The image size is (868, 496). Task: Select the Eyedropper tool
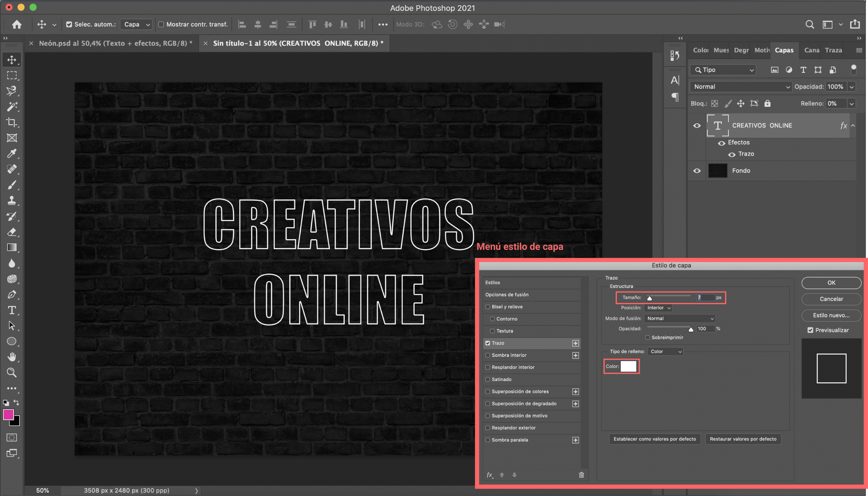(11, 153)
